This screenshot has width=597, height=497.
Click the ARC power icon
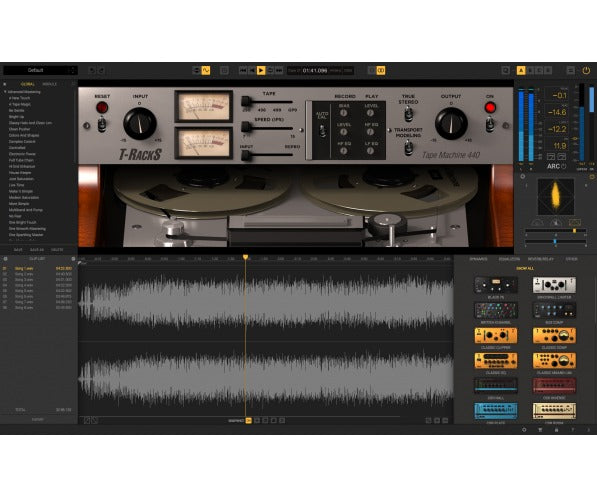563,166
